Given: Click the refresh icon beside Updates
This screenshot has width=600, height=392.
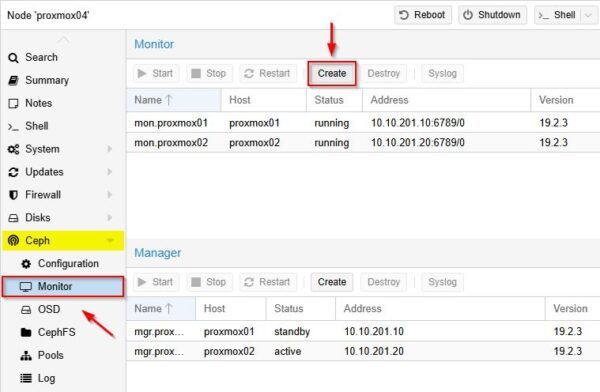Looking at the screenshot, I should (x=13, y=172).
